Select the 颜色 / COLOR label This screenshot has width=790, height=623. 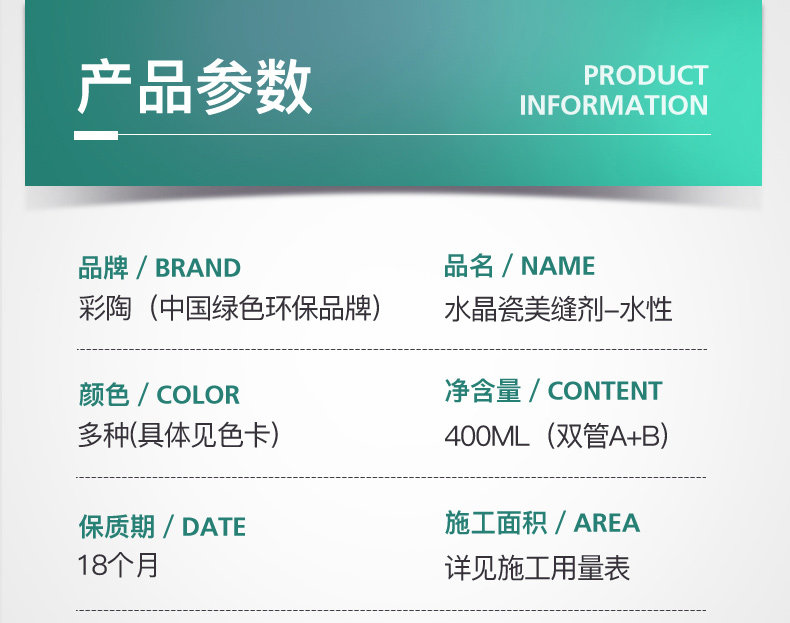(159, 394)
